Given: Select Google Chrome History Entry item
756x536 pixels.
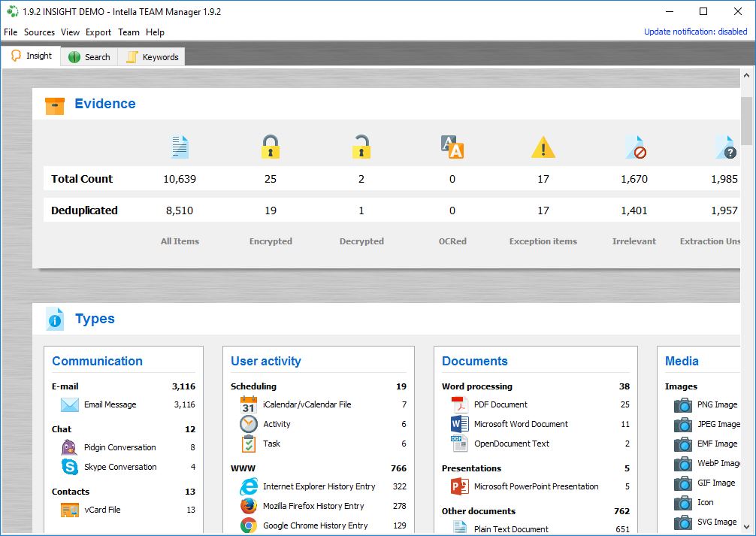Looking at the screenshot, I should click(315, 525).
